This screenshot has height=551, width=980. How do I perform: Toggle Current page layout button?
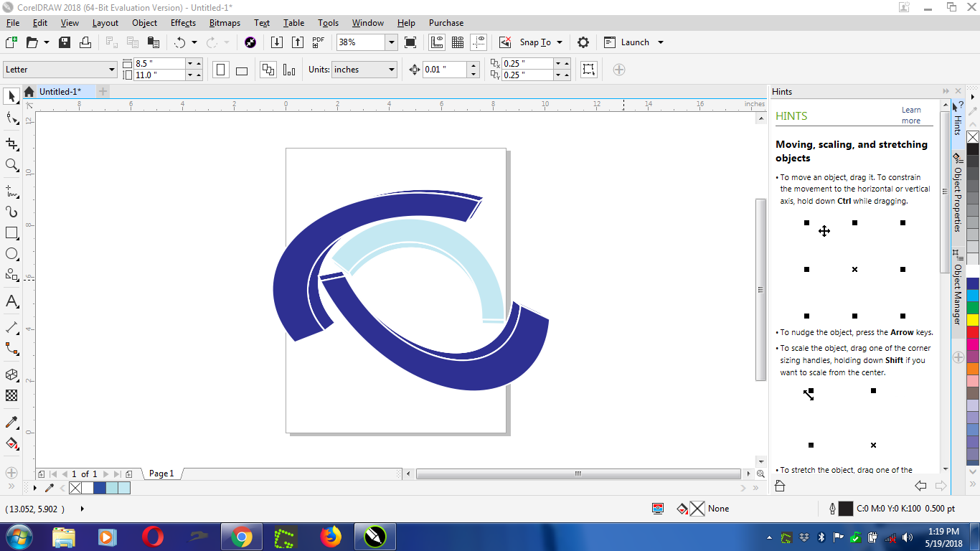[289, 70]
